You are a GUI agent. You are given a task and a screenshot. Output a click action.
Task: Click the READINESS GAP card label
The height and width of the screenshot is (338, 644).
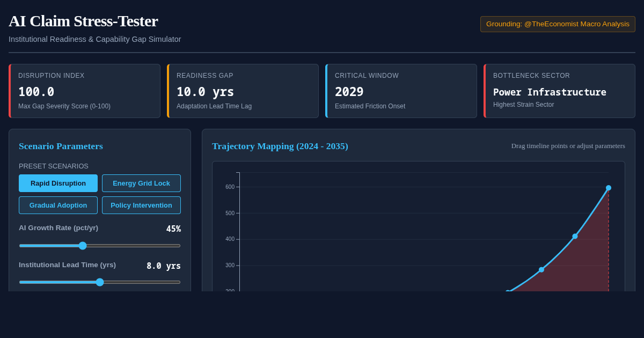coord(205,76)
